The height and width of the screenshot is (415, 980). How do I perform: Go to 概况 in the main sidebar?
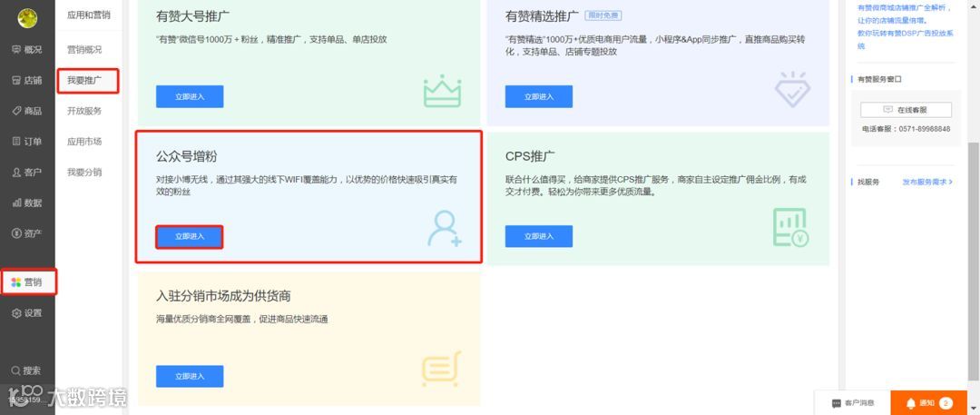pyautogui.click(x=27, y=49)
